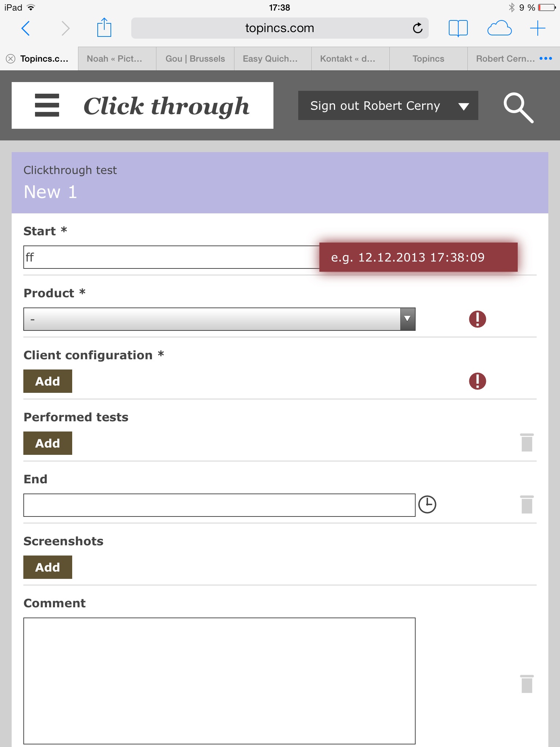Click the trash icon beside Comment box

(527, 684)
